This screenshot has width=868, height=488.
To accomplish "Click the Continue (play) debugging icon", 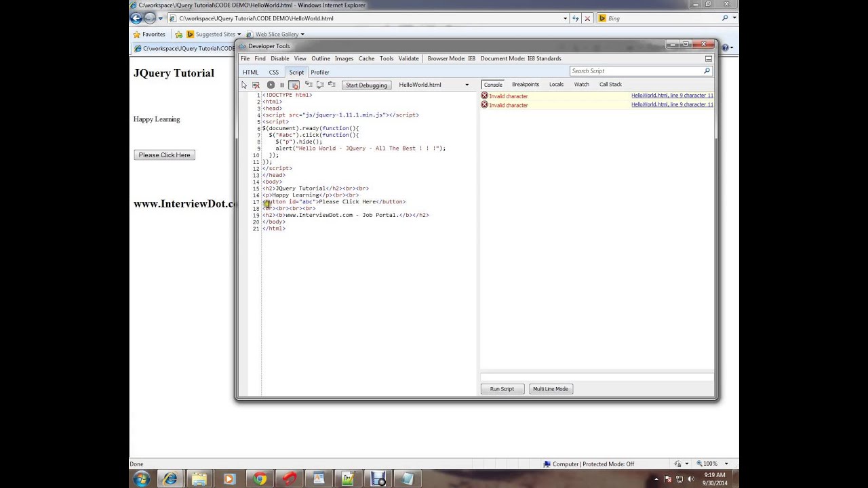I will pyautogui.click(x=271, y=85).
